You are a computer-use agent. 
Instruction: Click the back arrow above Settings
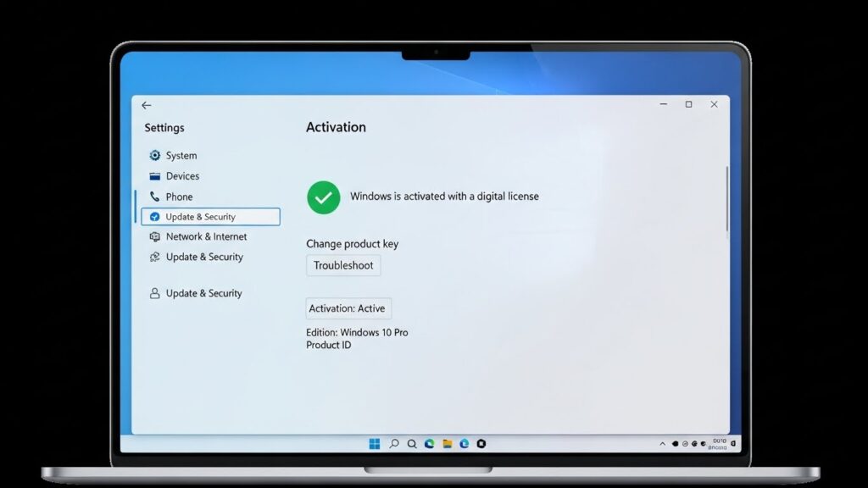(147, 105)
